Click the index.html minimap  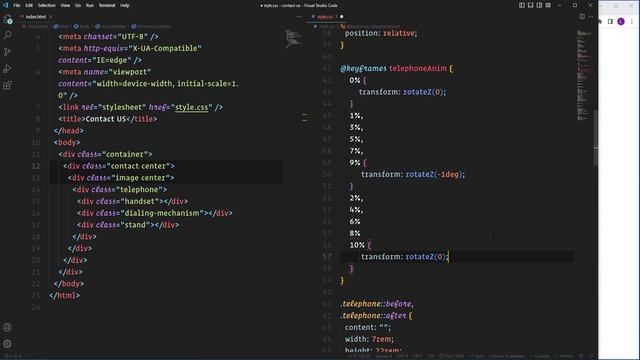293,39
